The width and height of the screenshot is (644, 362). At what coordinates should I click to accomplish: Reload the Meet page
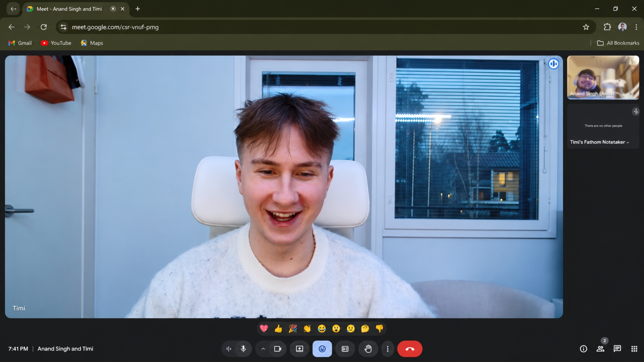[x=44, y=27]
